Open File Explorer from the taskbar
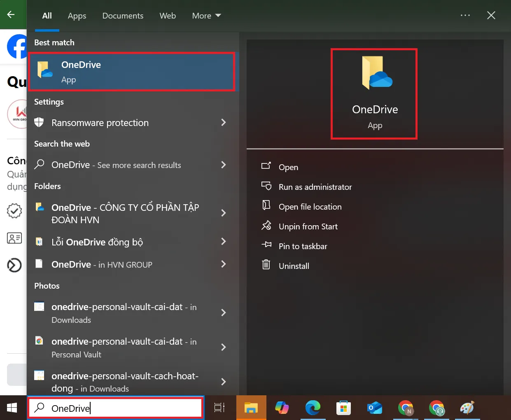511x420 pixels. click(251, 408)
